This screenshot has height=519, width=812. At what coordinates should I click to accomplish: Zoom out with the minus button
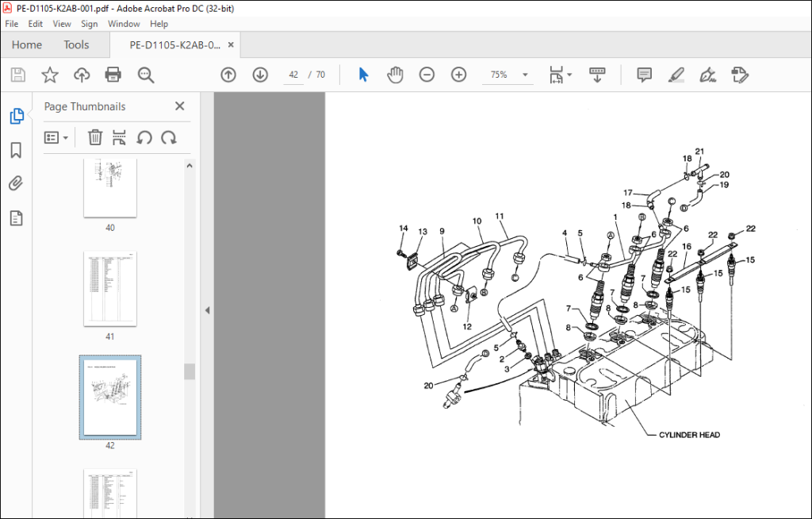[427, 75]
